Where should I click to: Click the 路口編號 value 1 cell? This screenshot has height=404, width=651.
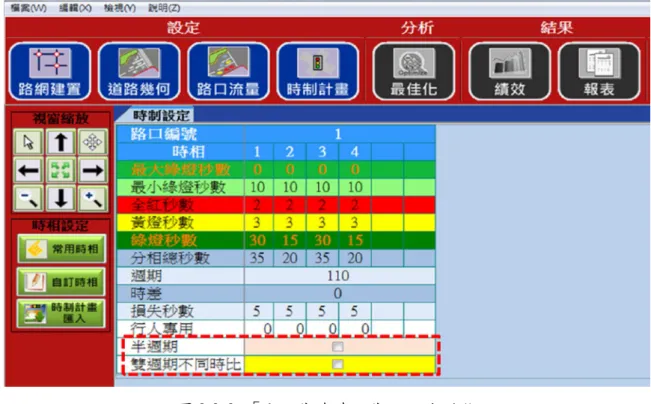pyautogui.click(x=339, y=134)
